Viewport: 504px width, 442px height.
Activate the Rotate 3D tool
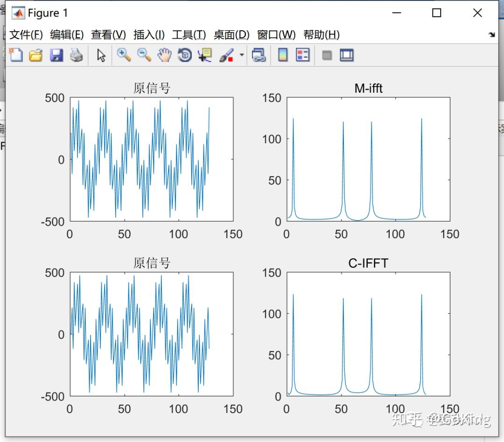click(185, 55)
